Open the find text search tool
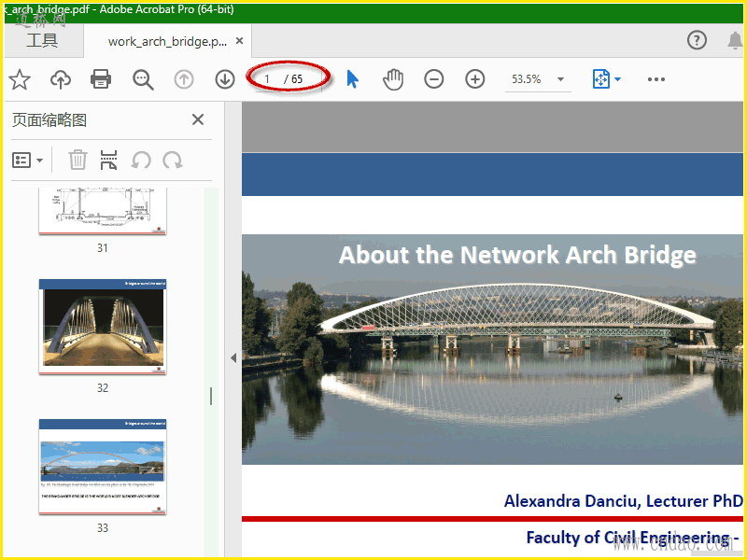 143,79
